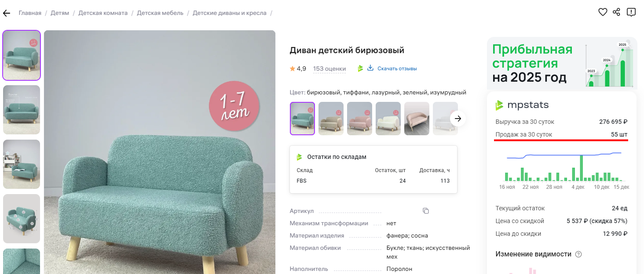Click the Скачать отзывы link

pyautogui.click(x=397, y=68)
